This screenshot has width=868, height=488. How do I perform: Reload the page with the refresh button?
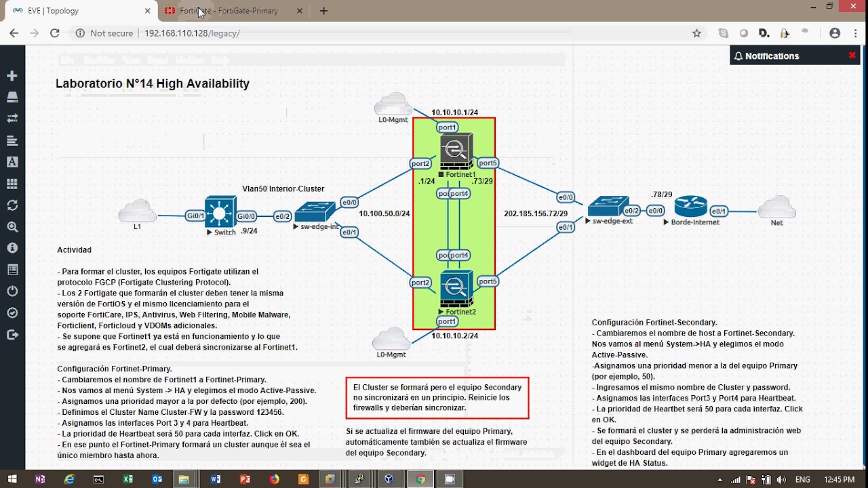[55, 33]
